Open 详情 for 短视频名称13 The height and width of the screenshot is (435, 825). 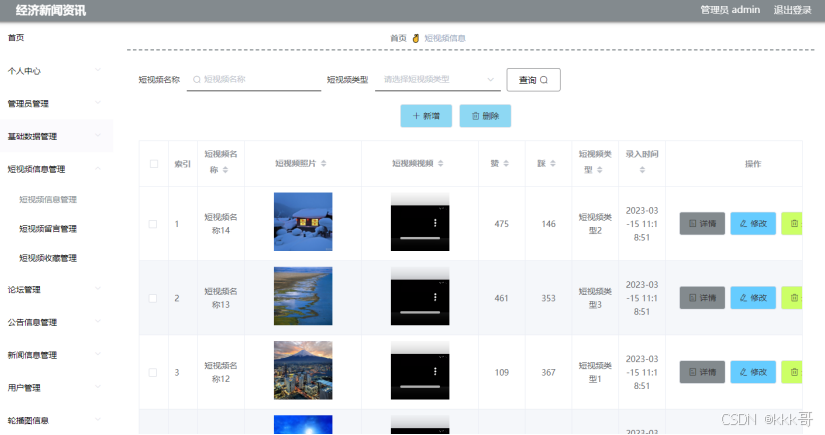[x=702, y=298]
